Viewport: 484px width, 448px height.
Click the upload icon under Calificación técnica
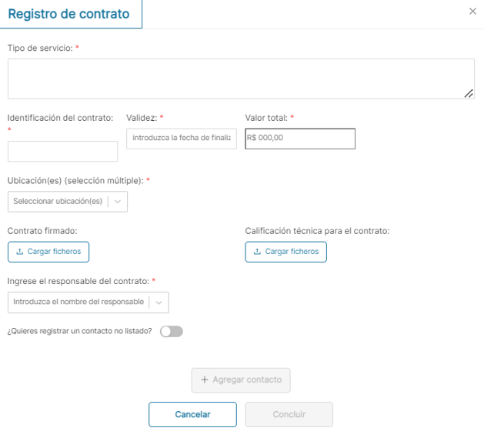click(258, 252)
